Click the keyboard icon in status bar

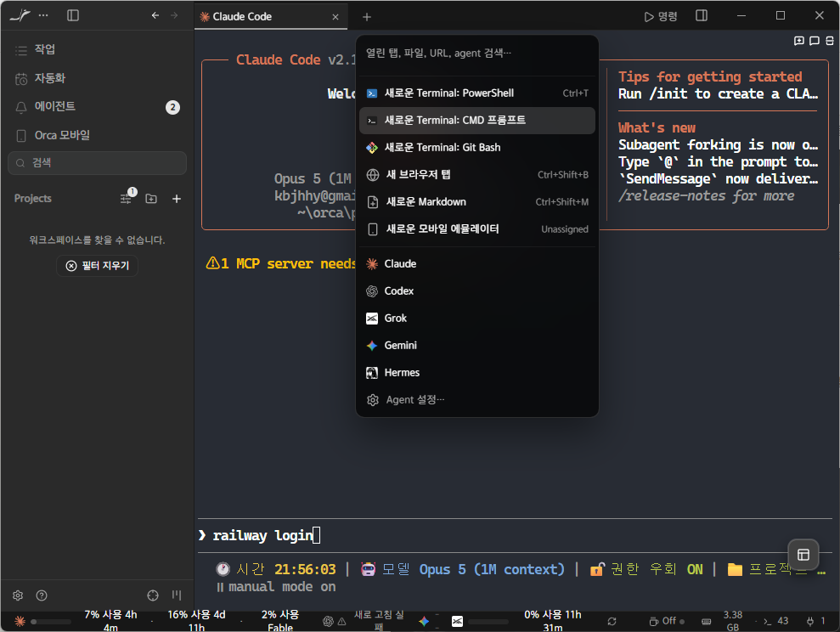pyautogui.click(x=706, y=622)
